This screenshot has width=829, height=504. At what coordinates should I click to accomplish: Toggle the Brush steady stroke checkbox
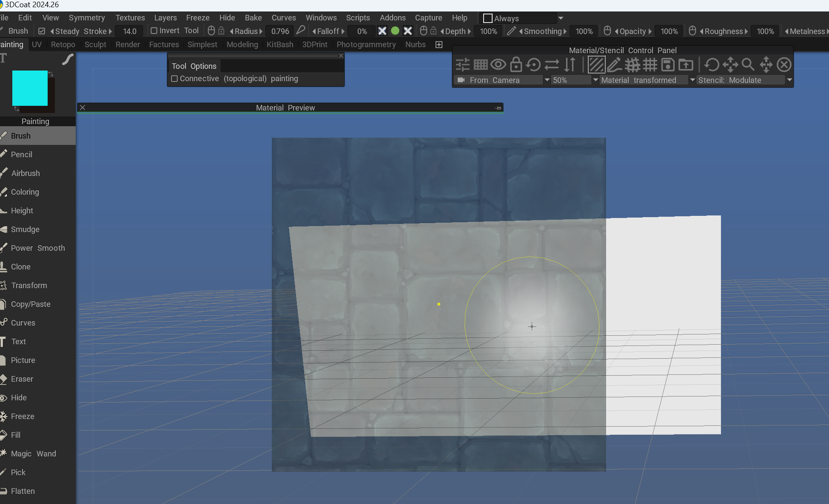42,30
